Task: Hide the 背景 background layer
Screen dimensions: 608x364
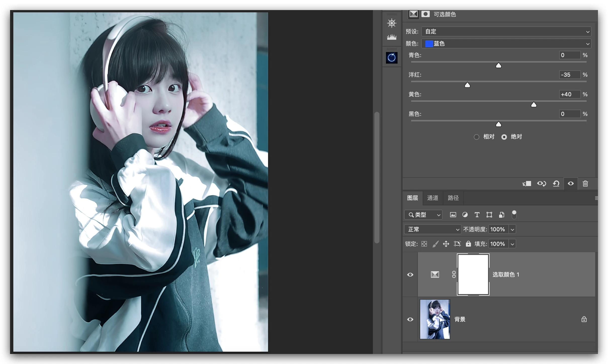Action: tap(410, 319)
